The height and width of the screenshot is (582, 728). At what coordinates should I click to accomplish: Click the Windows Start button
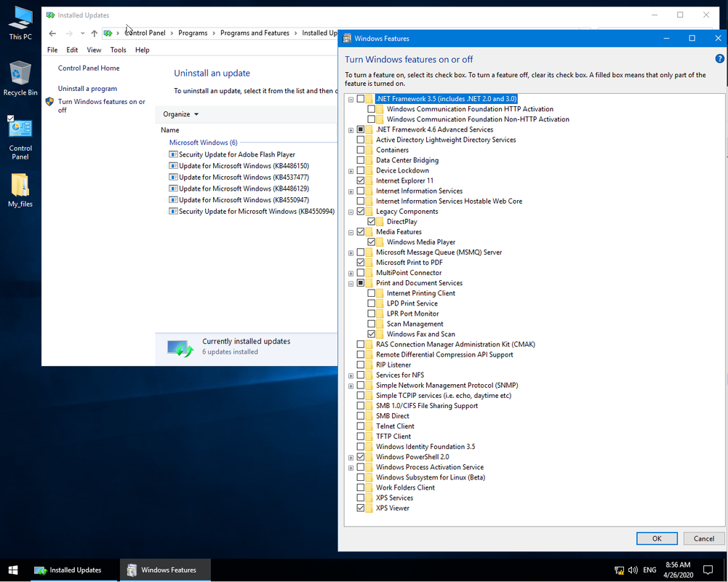click(x=13, y=570)
